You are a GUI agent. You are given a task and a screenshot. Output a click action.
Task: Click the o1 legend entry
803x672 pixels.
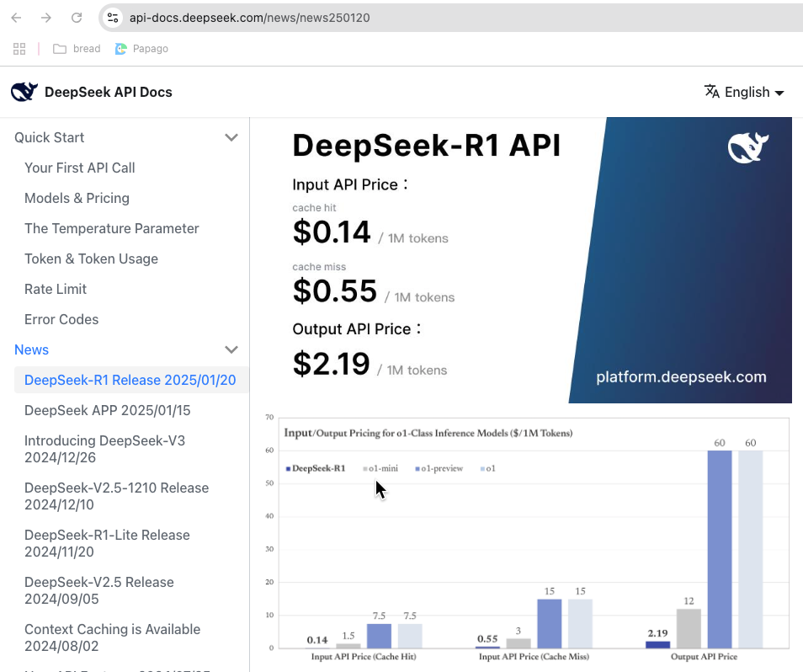[487, 469]
